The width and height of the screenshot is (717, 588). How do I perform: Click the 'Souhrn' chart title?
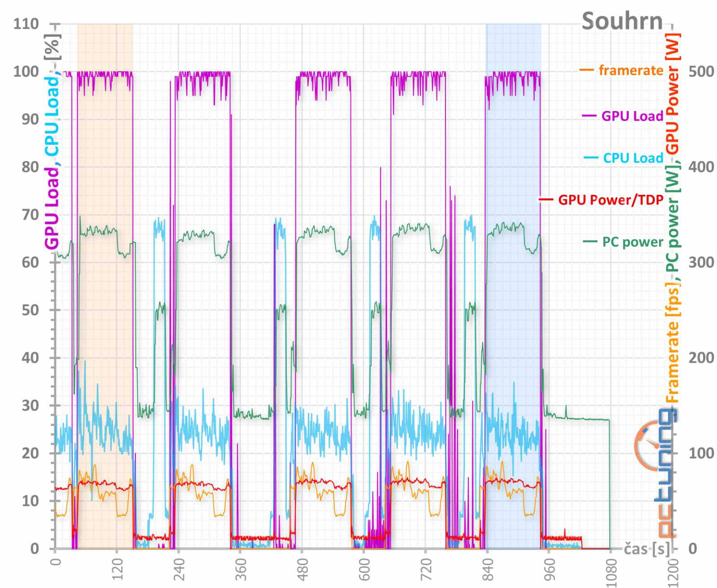[622, 21]
